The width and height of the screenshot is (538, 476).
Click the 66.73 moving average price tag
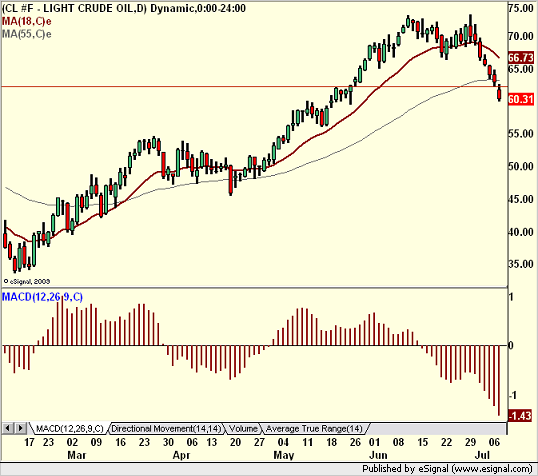(521, 58)
